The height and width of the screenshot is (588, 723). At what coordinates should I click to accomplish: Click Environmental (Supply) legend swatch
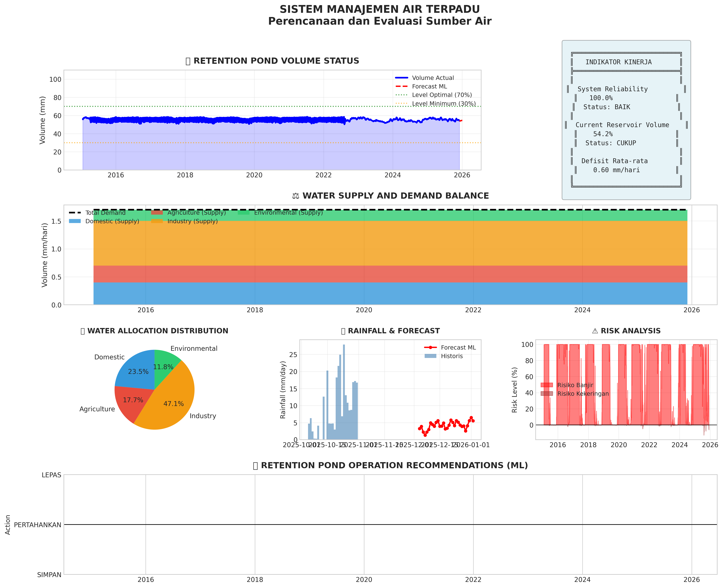pos(243,213)
